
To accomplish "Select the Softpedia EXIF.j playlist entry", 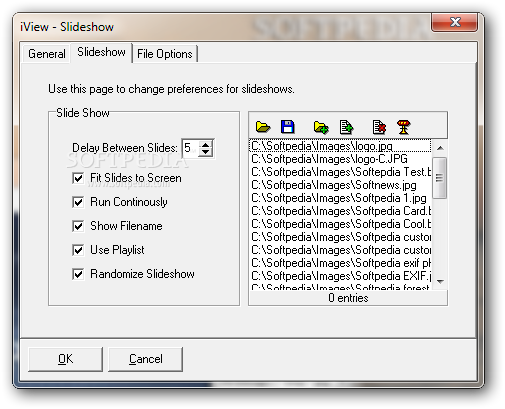I will coord(340,276).
